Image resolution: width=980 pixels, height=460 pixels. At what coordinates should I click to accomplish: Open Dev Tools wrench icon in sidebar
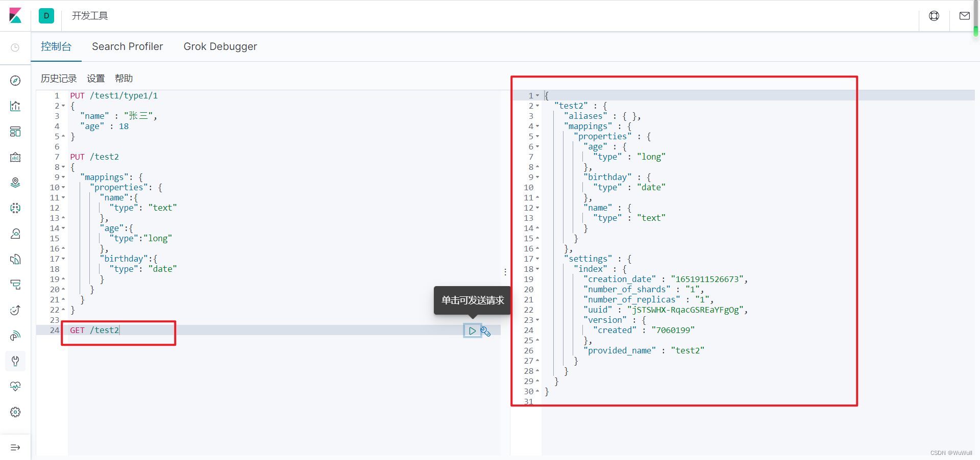[15, 361]
